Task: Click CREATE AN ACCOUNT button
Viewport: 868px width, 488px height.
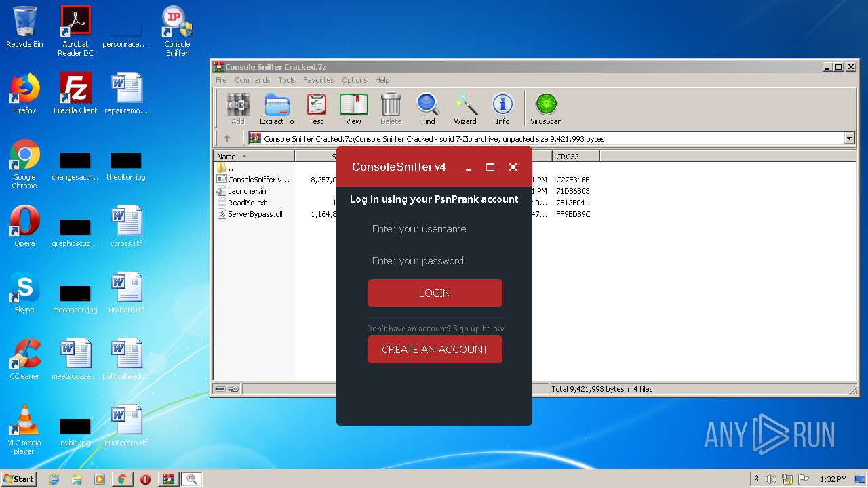Action: (435, 350)
